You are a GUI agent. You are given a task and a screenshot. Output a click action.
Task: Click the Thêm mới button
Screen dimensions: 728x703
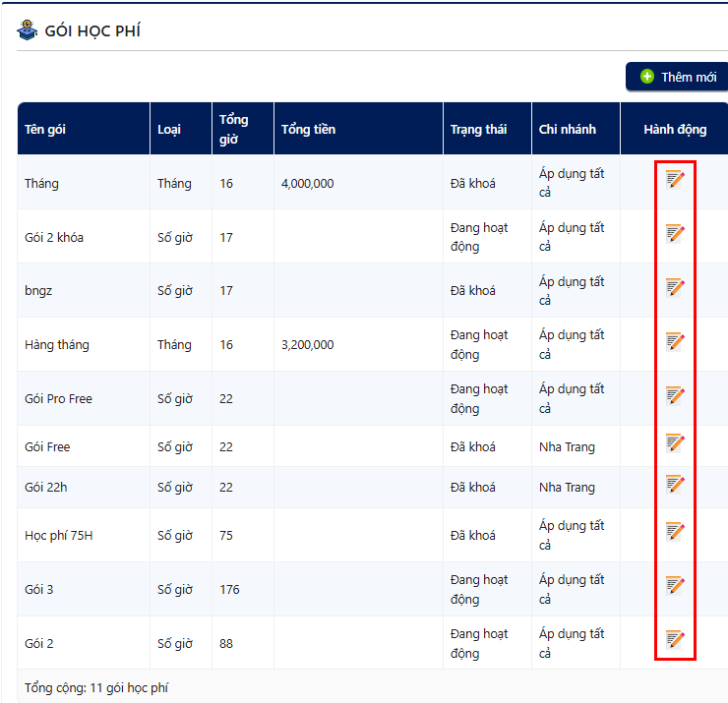tap(678, 77)
